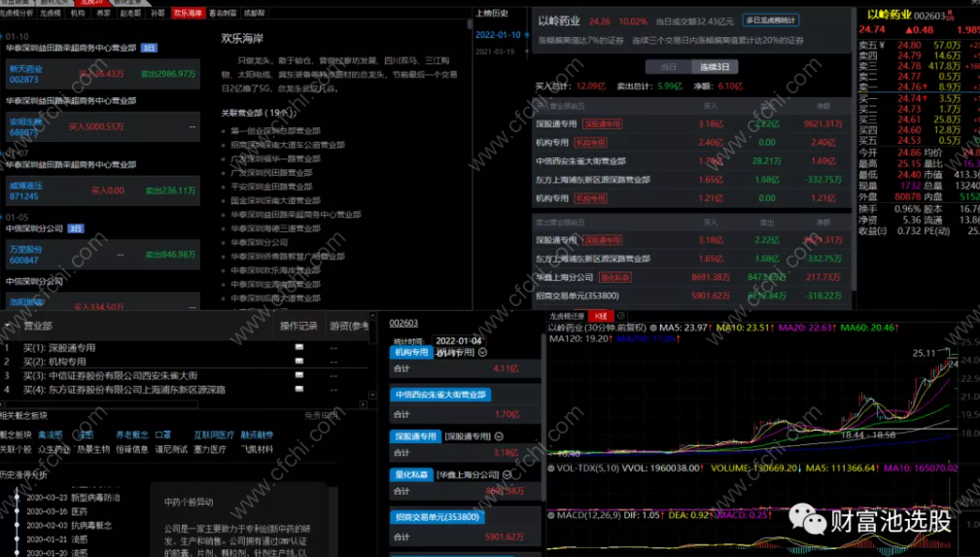980x557 pixels.
Task: Switch to the 当日 toggle
Action: [669, 67]
